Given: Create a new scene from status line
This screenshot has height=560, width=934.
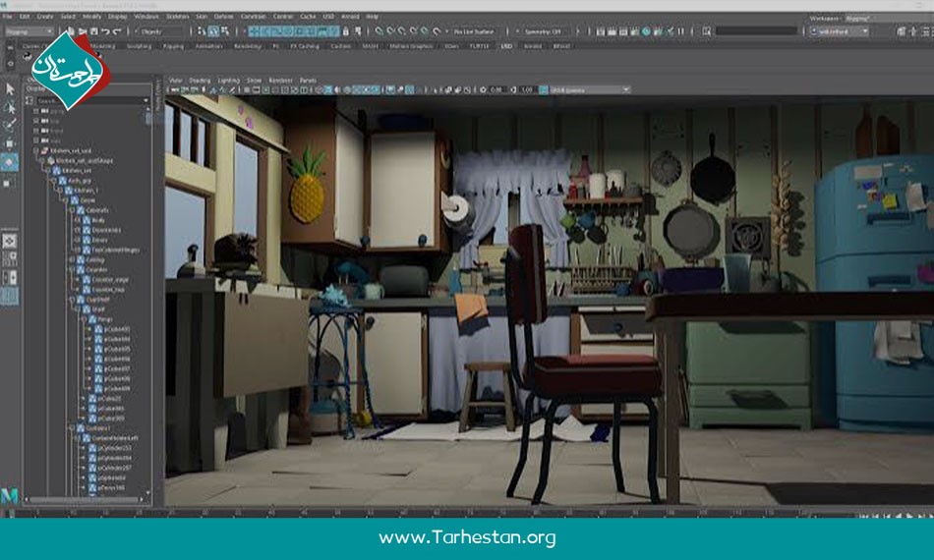Looking at the screenshot, I should (71, 30).
